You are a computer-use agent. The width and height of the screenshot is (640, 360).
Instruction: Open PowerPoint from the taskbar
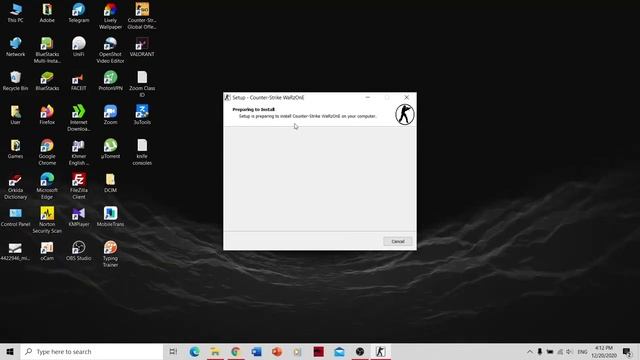(x=277, y=351)
